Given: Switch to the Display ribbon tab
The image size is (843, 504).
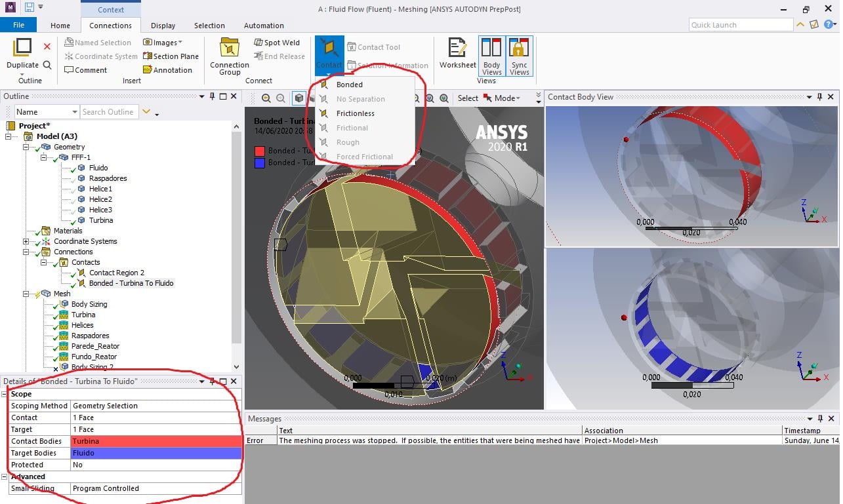Looking at the screenshot, I should 163,26.
